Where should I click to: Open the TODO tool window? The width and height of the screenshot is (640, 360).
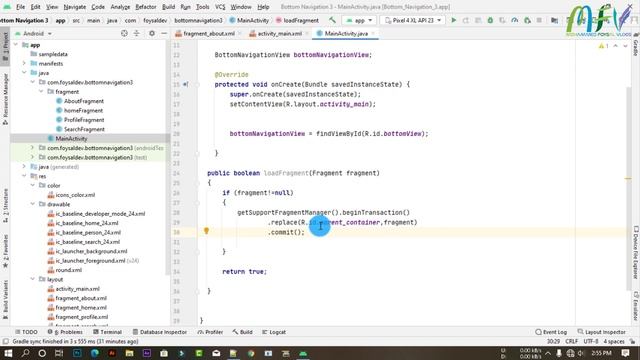pos(26,332)
